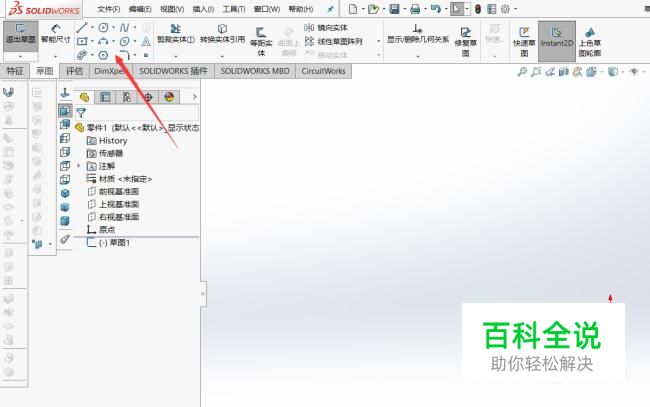Viewport: 650px width, 407px height.
Task: Open the 工具(T) menu
Action: [x=234, y=9]
